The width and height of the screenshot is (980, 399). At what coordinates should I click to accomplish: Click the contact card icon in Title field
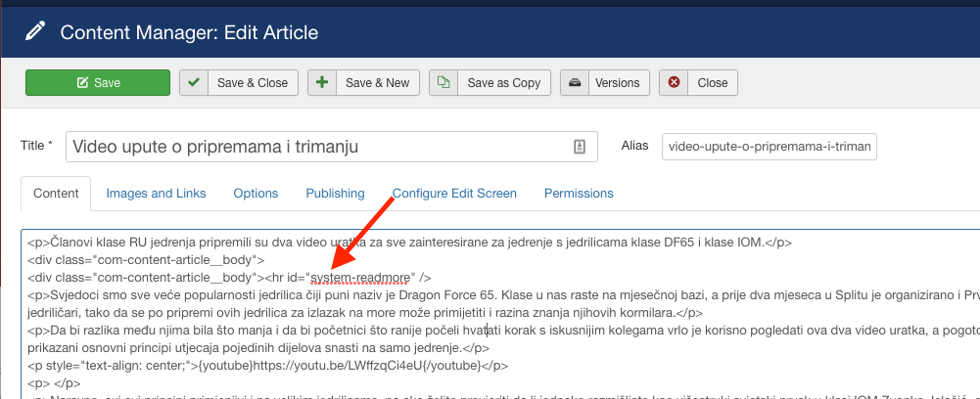click(579, 147)
